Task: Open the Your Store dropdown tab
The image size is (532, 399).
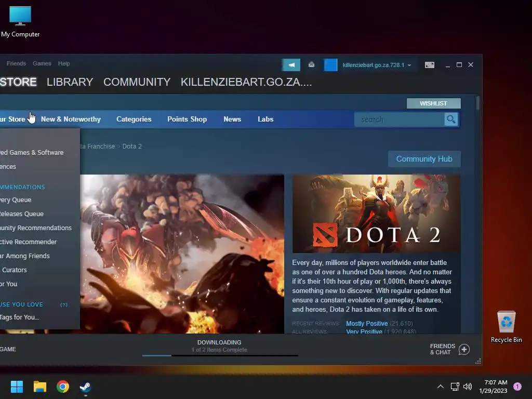Action: click(12, 119)
